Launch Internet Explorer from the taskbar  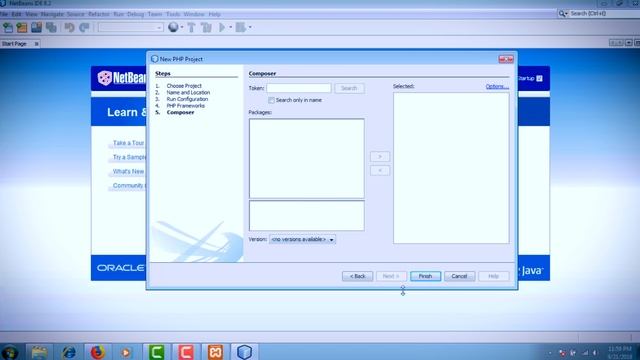pos(69,352)
